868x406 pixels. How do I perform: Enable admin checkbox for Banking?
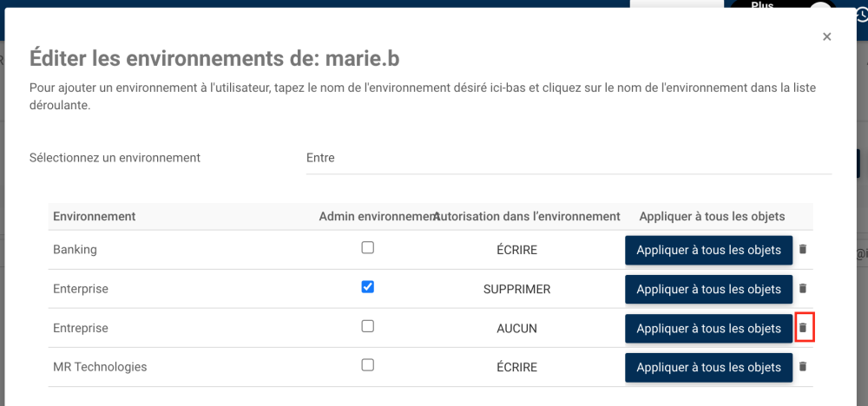click(x=368, y=248)
